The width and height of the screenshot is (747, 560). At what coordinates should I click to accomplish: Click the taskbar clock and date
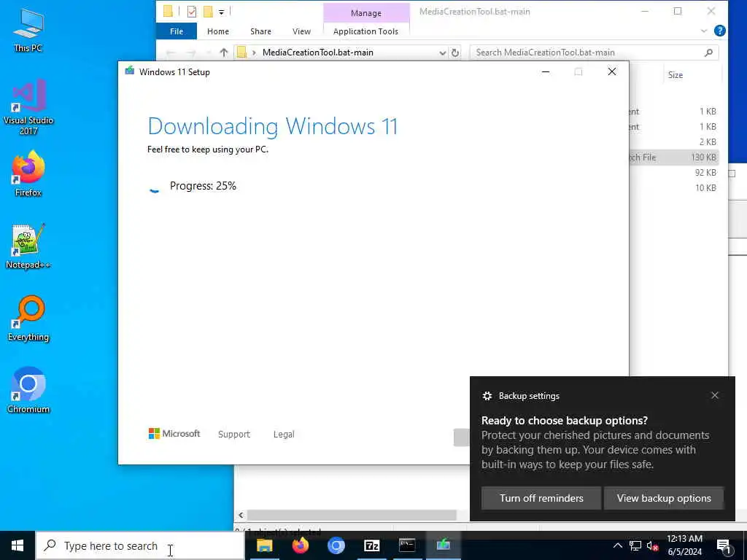click(x=684, y=545)
